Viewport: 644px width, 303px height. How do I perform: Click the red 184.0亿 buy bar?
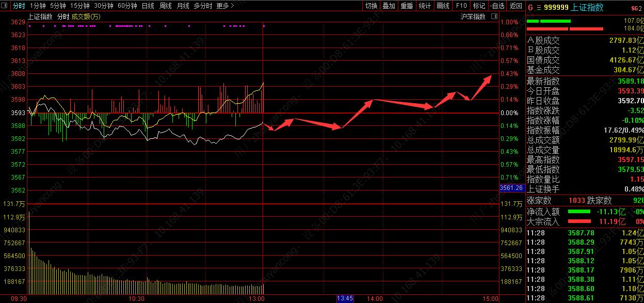click(x=565, y=29)
